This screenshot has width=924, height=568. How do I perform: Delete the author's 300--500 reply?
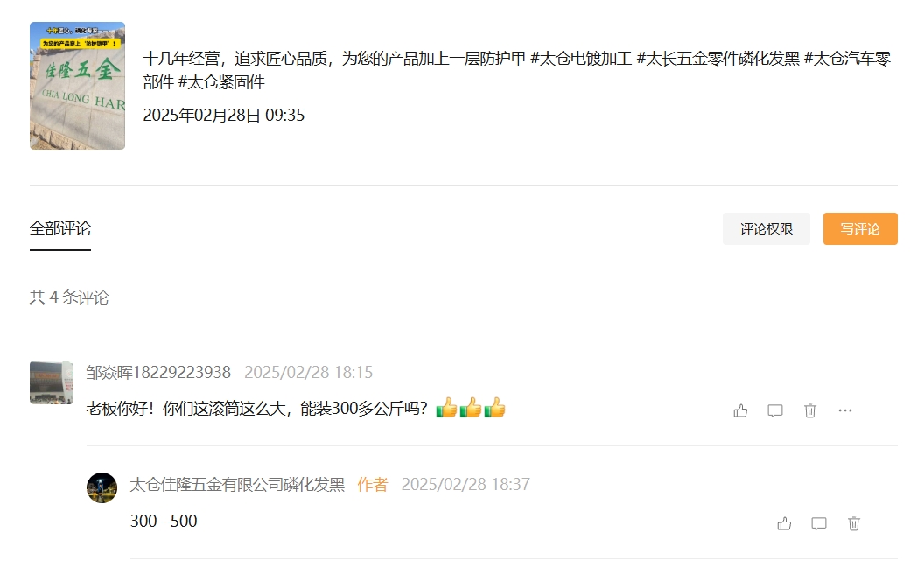[854, 523]
